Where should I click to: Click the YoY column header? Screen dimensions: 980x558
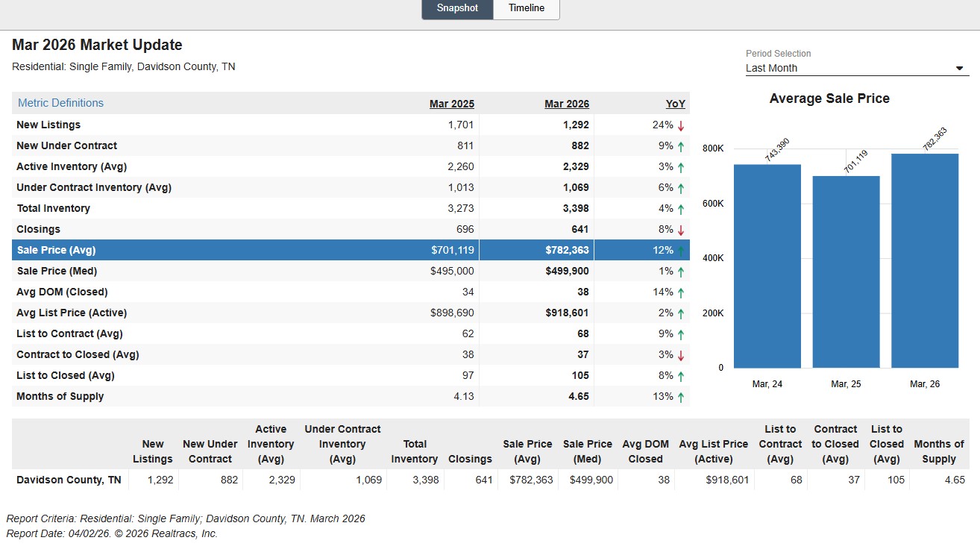675,104
